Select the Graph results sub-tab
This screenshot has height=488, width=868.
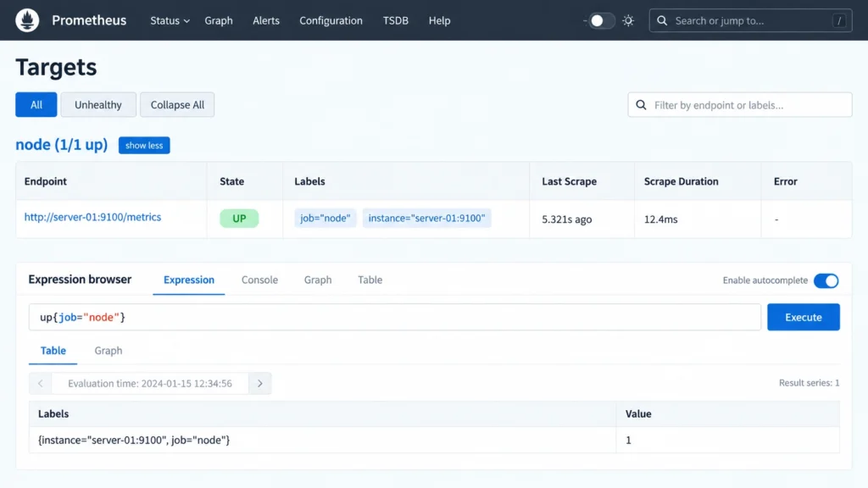[108, 351]
